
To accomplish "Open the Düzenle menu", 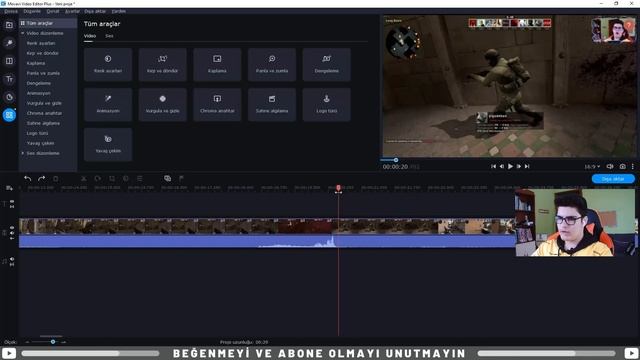I will click(x=32, y=11).
